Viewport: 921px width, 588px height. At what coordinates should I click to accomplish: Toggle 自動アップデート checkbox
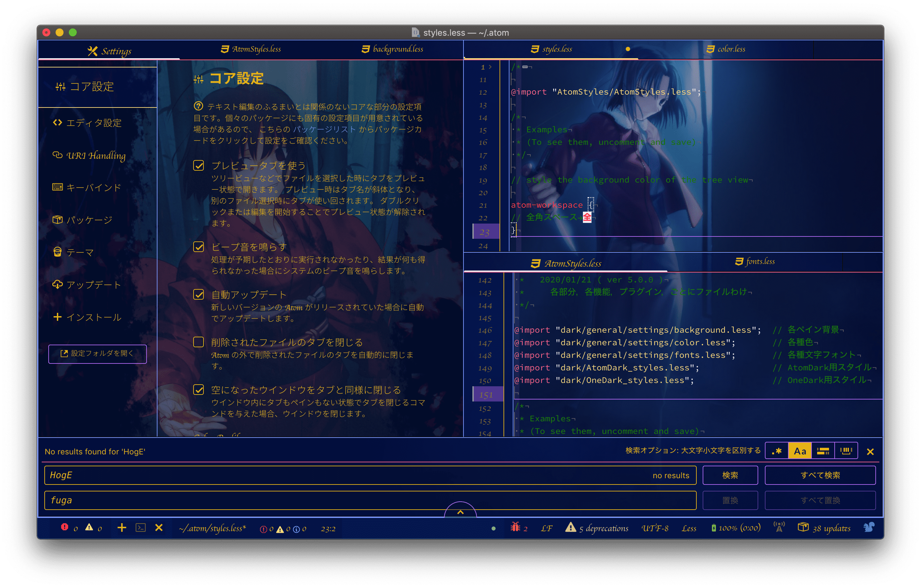pyautogui.click(x=198, y=294)
